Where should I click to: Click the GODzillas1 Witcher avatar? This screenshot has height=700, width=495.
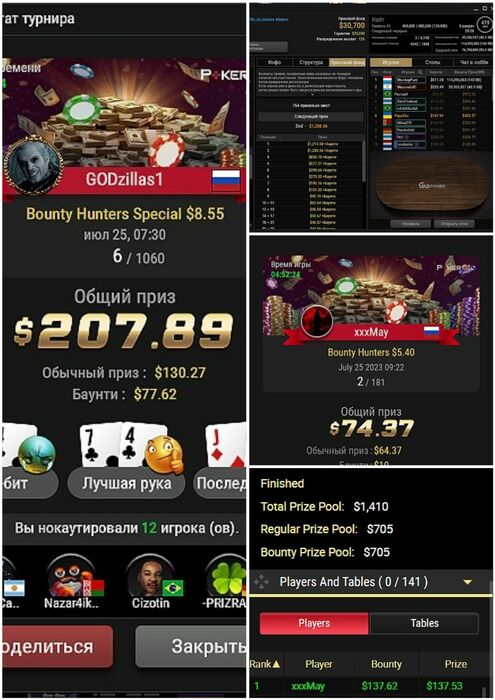pyautogui.click(x=33, y=168)
